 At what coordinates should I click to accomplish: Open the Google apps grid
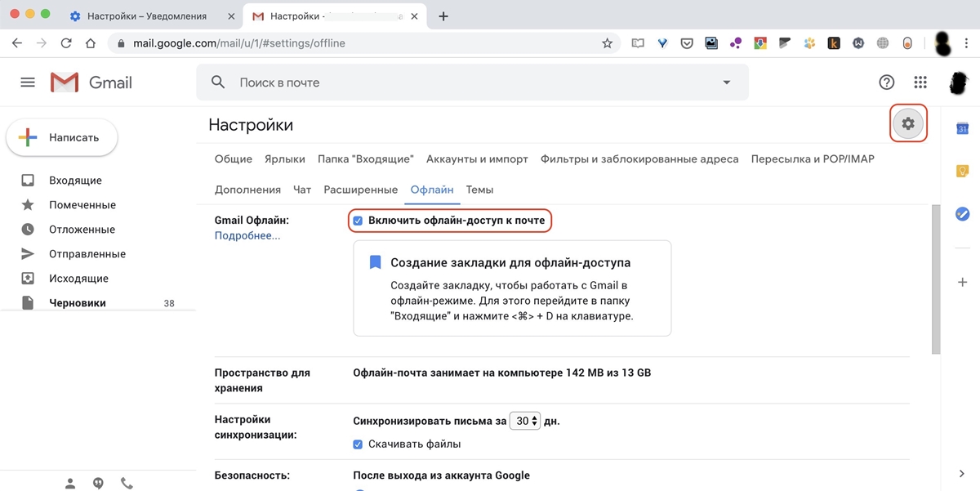(920, 83)
